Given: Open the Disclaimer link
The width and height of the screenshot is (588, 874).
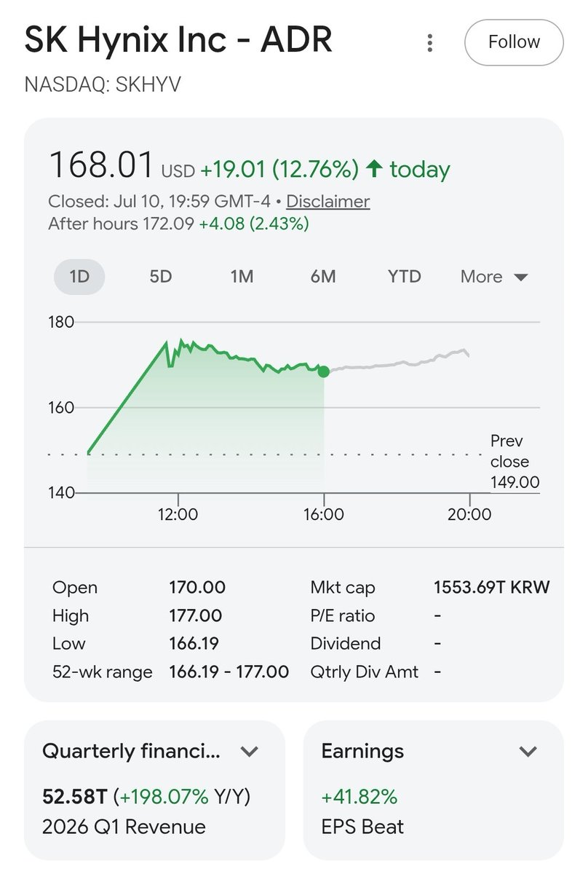Looking at the screenshot, I should [327, 201].
